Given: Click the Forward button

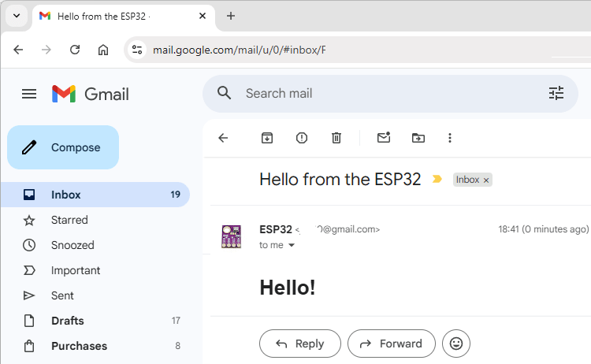Looking at the screenshot, I should [391, 344].
